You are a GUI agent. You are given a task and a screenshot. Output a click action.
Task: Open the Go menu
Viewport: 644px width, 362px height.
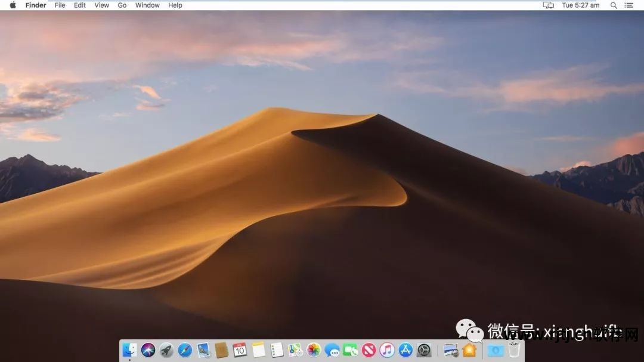pos(122,5)
